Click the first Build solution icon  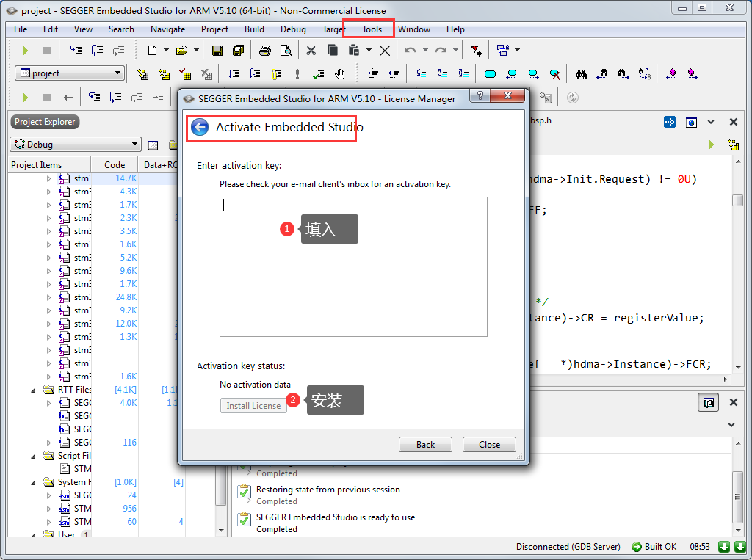(143, 74)
